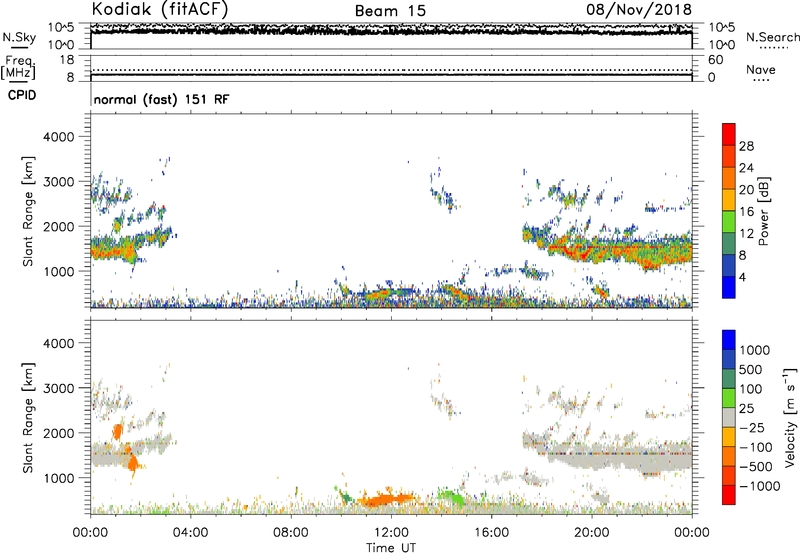The width and height of the screenshot is (800, 554).
Task: Click the gray segment of Velocity colorbar
Action: (728, 417)
